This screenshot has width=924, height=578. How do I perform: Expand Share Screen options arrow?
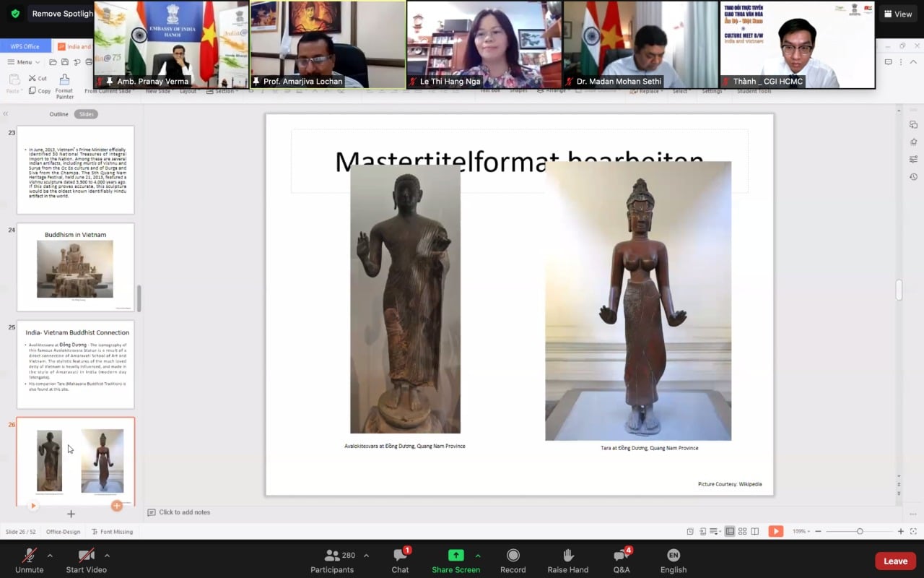click(x=477, y=556)
